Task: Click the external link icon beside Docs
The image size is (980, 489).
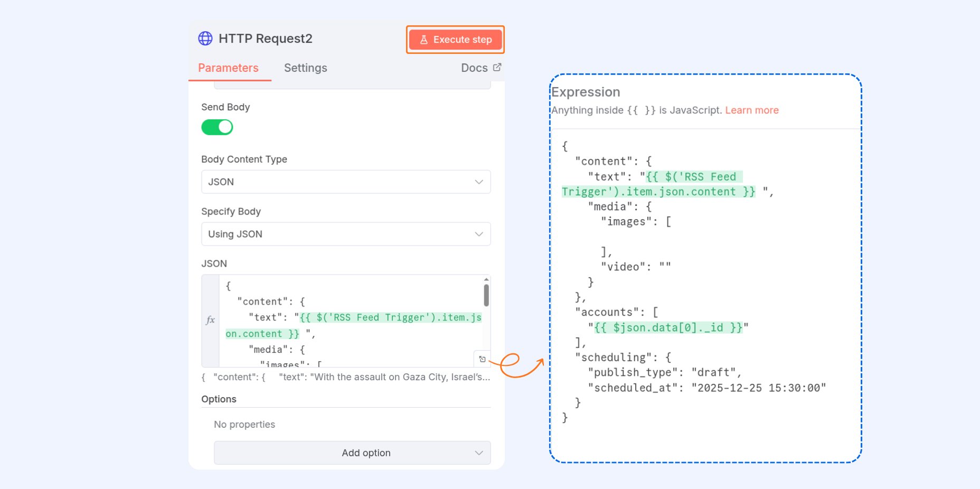Action: (497, 68)
